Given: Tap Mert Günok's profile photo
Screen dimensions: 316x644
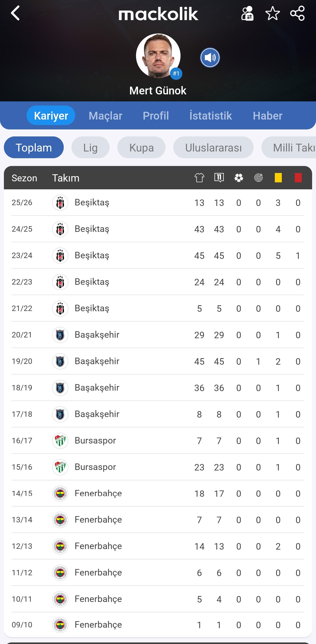Looking at the screenshot, I should [158, 56].
